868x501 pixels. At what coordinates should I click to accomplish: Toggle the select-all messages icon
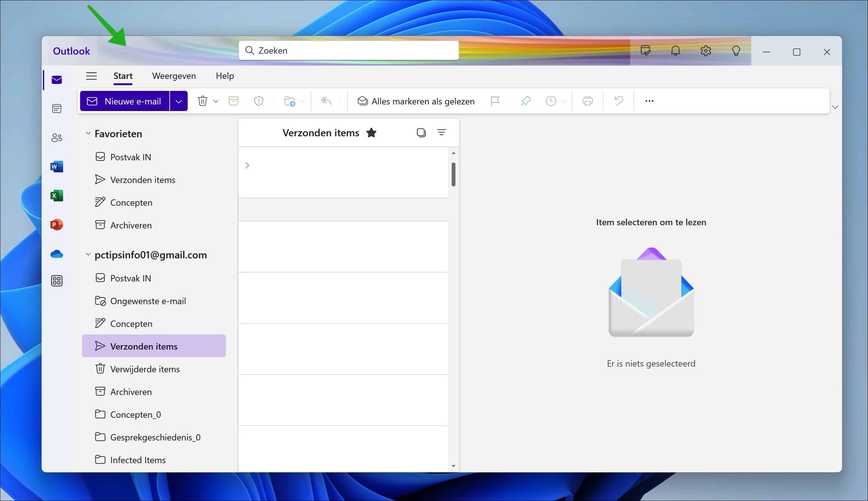(421, 133)
